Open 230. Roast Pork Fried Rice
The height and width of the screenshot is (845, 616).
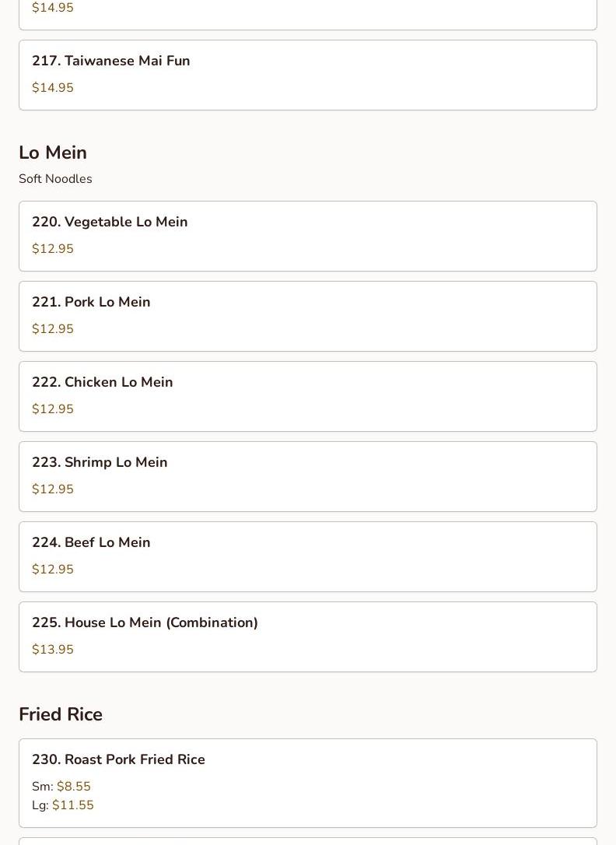(x=307, y=782)
